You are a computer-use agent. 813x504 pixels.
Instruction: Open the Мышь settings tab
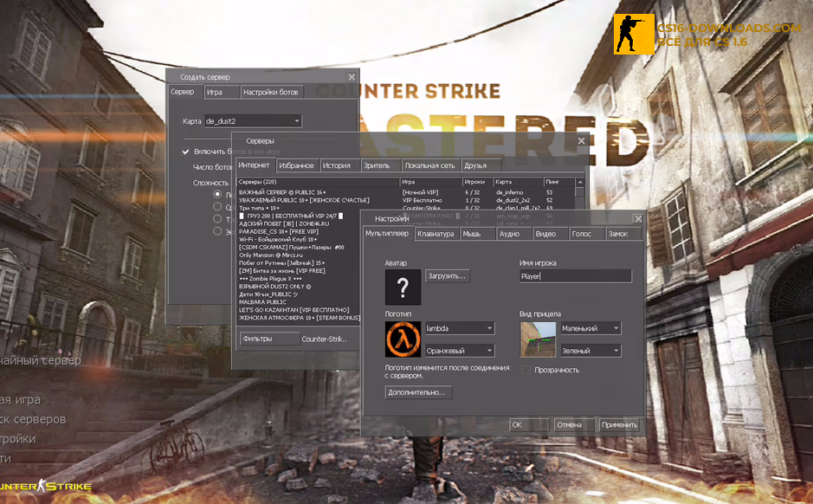click(x=477, y=234)
